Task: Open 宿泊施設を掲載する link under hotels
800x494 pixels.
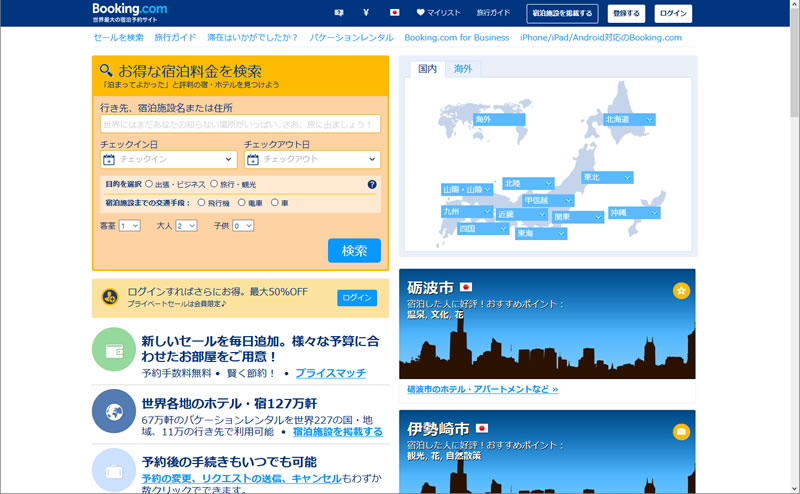Action: click(x=337, y=432)
